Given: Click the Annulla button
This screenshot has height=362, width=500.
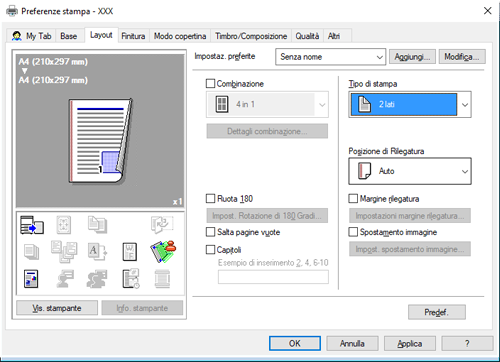Looking at the screenshot, I should click(x=352, y=343).
